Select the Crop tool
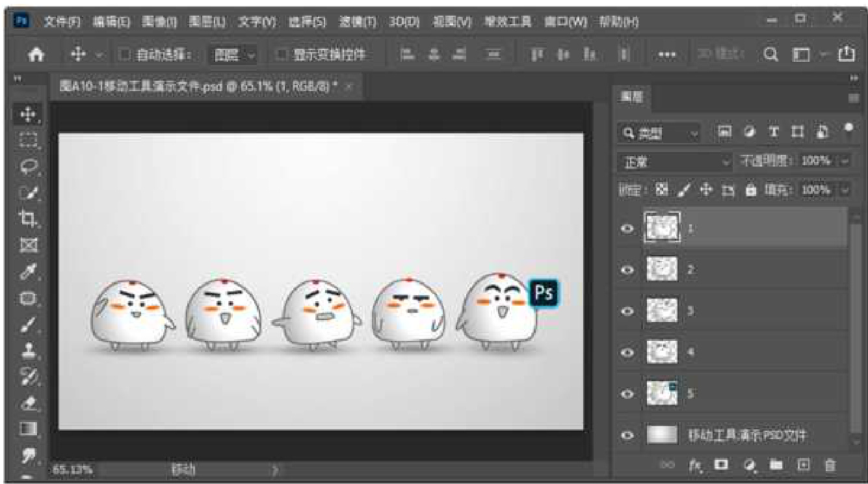This screenshot has width=868, height=484. point(27,218)
